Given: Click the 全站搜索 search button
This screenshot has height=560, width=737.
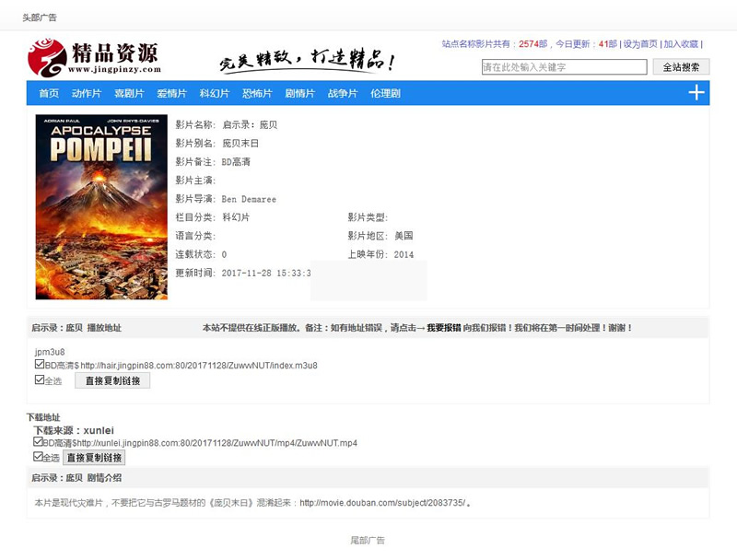Looking at the screenshot, I should coord(681,66).
